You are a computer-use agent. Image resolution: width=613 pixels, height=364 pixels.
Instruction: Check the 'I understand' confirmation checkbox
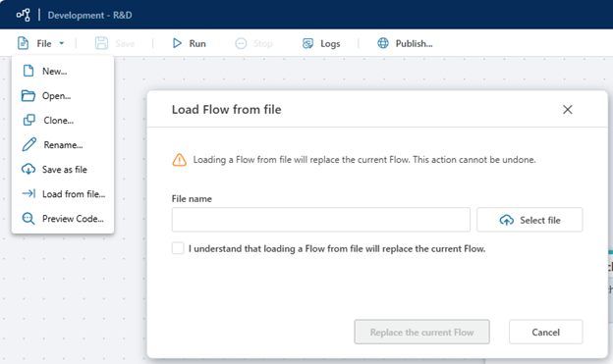[178, 248]
